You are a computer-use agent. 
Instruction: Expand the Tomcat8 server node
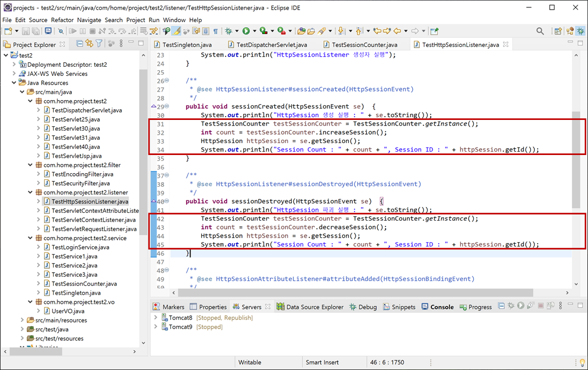tap(155, 317)
